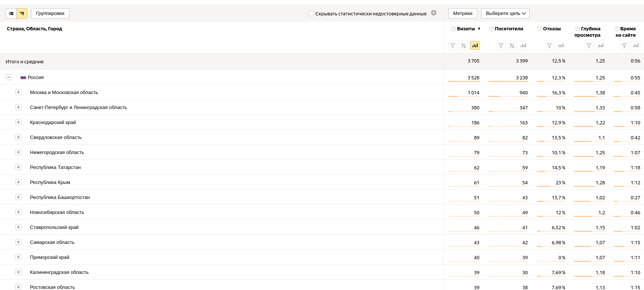
Task: Open the Выберите цель dropdown
Action: pyautogui.click(x=505, y=13)
